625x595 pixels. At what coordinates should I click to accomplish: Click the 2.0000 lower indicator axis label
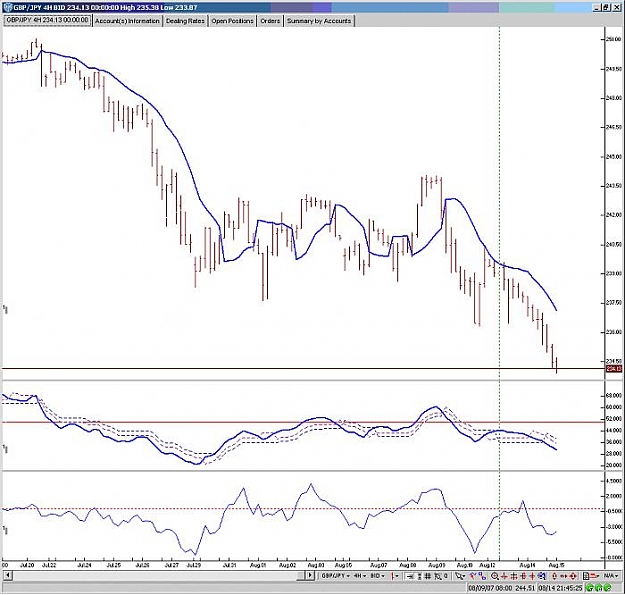(x=614, y=496)
